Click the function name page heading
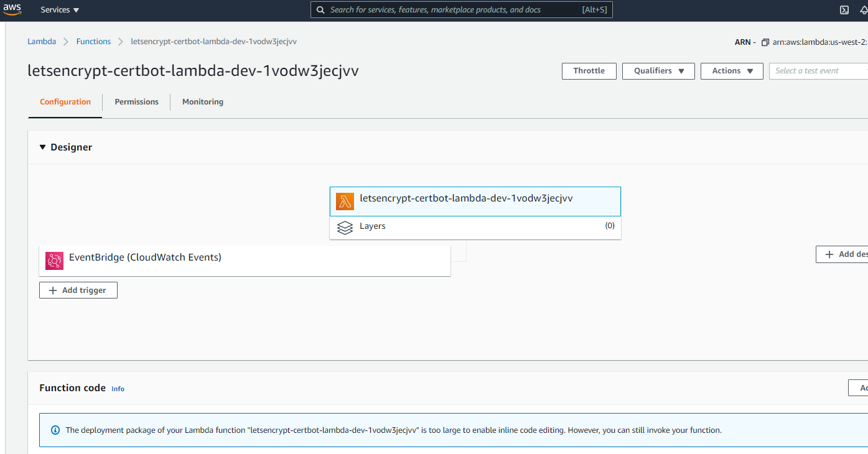 click(x=193, y=71)
